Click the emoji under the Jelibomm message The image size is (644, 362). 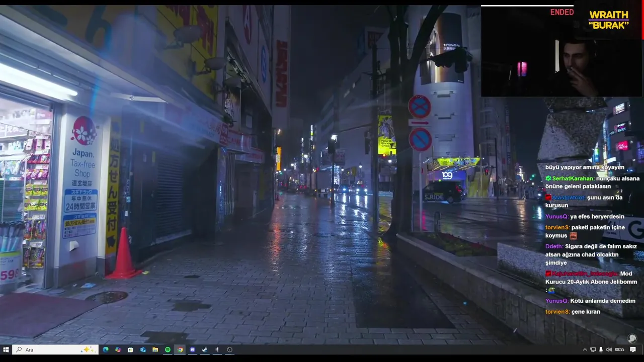[551, 291]
